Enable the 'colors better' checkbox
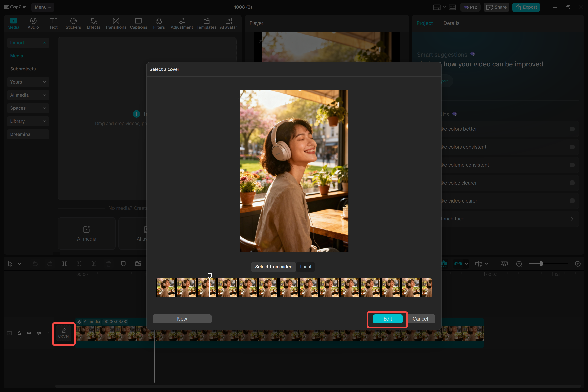This screenshot has width=588, height=392. pos(572,129)
